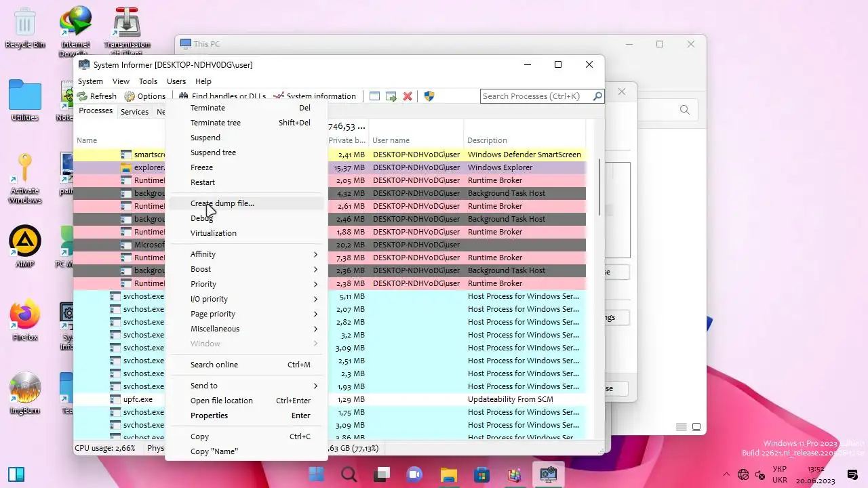This screenshot has height=488, width=868.
Task: Click the taskbar Search magnifier
Action: pos(349,474)
